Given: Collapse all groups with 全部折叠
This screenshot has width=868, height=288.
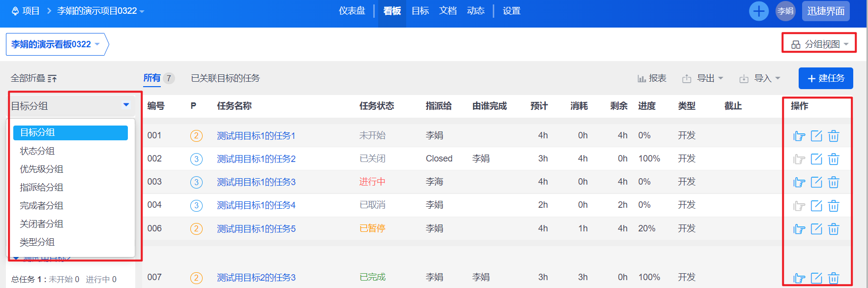Looking at the screenshot, I should pyautogui.click(x=34, y=78).
